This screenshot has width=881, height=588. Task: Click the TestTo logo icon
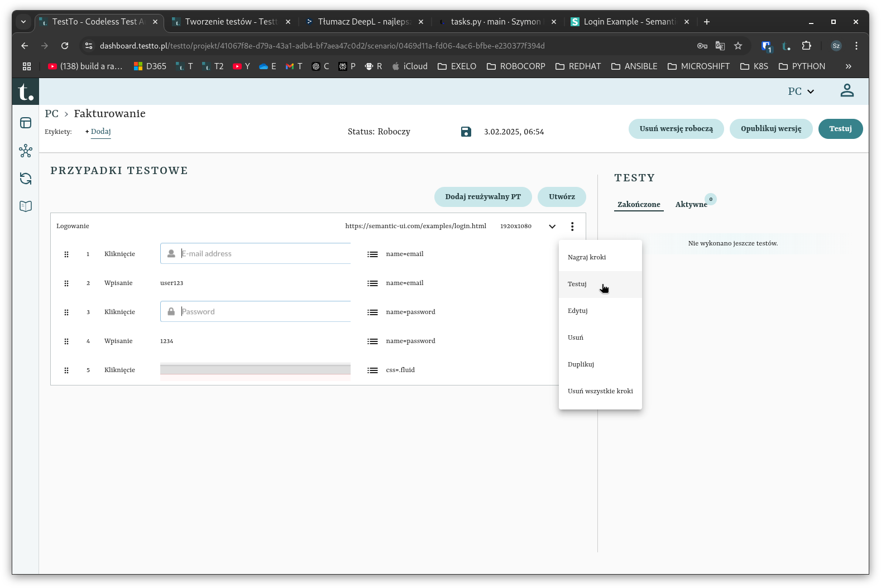[26, 91]
